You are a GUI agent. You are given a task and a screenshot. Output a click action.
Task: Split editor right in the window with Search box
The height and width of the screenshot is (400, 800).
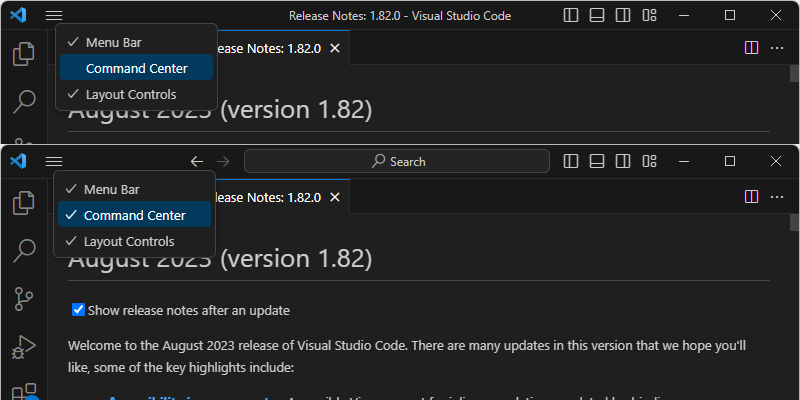753,195
